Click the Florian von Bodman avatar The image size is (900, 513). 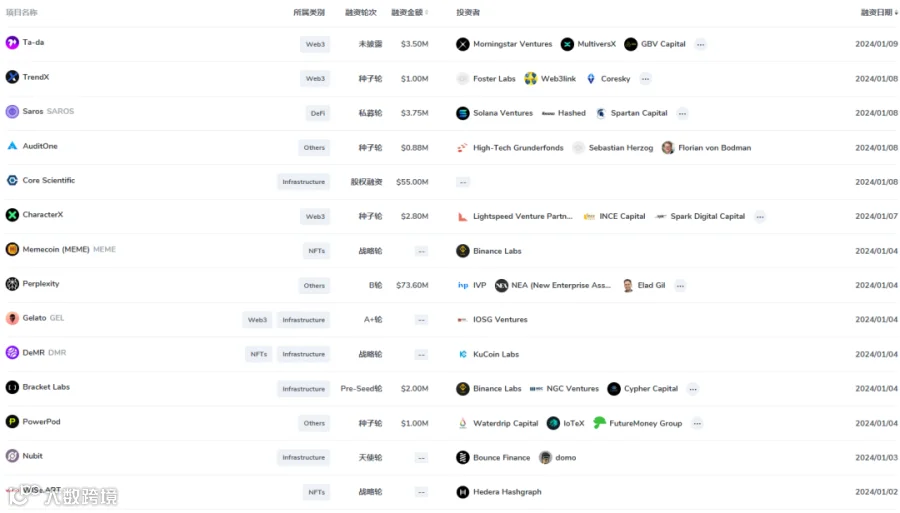668,147
